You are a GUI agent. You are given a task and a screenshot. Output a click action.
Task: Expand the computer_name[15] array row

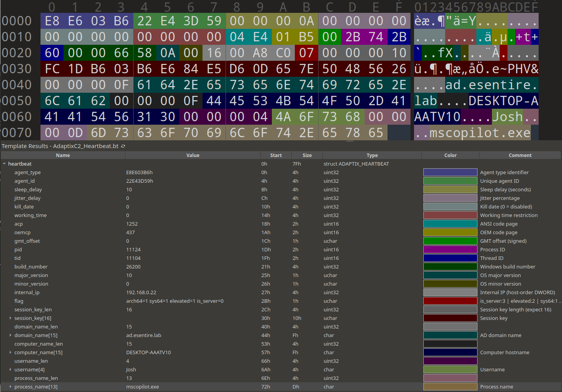click(x=11, y=353)
